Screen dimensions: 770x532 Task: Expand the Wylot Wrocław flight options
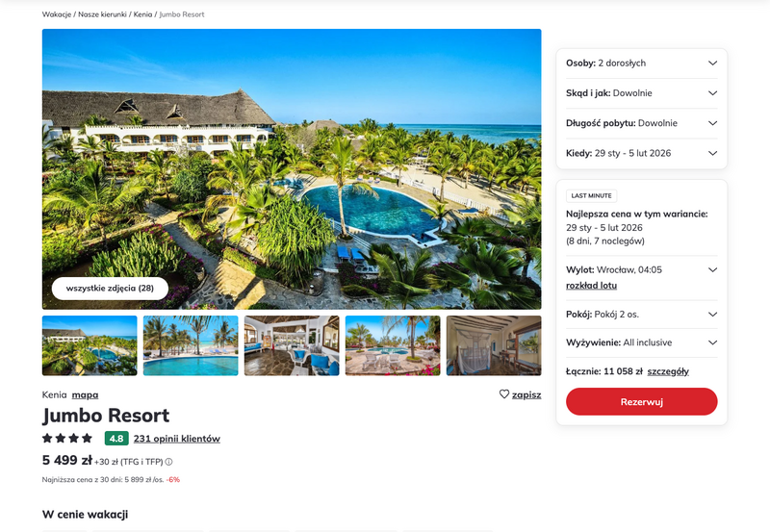pyautogui.click(x=712, y=270)
